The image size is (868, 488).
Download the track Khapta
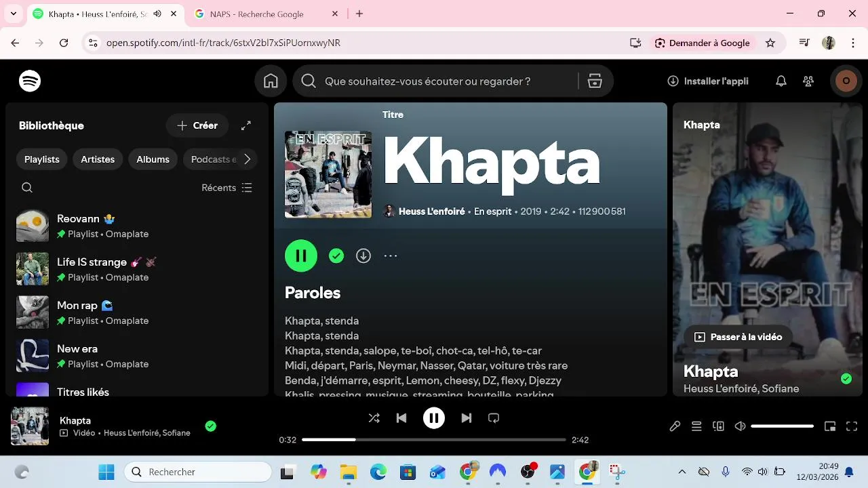363,256
